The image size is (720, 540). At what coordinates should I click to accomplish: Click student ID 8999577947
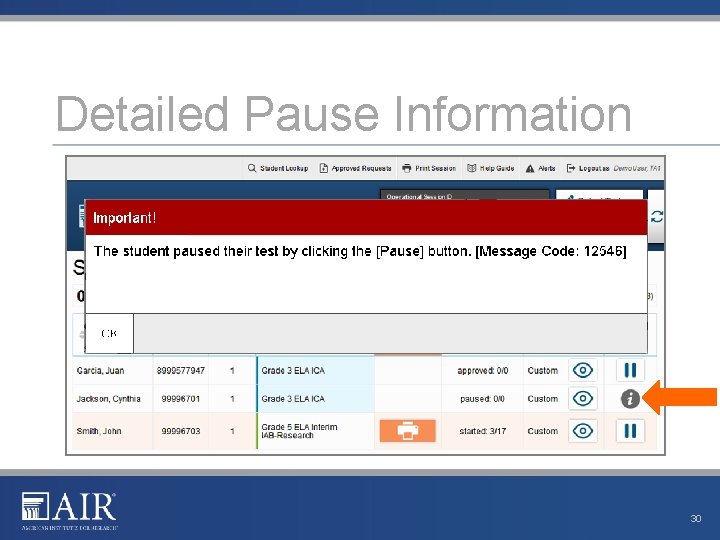180,371
